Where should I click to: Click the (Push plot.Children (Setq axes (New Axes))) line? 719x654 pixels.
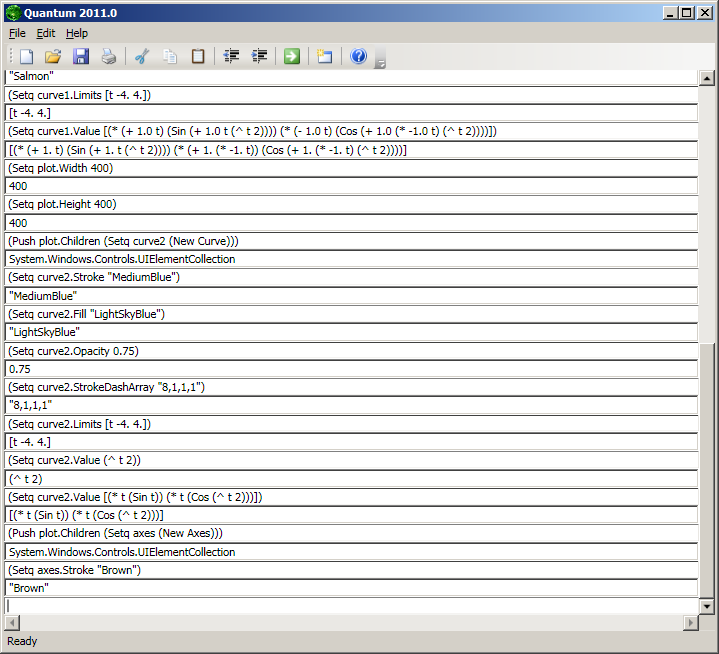click(x=351, y=533)
